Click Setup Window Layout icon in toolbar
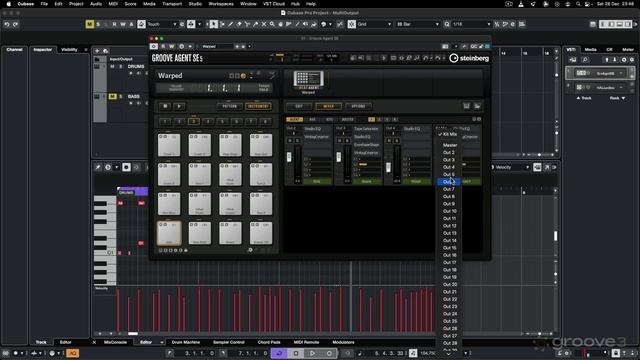This screenshot has width=640, height=360. coord(593,24)
